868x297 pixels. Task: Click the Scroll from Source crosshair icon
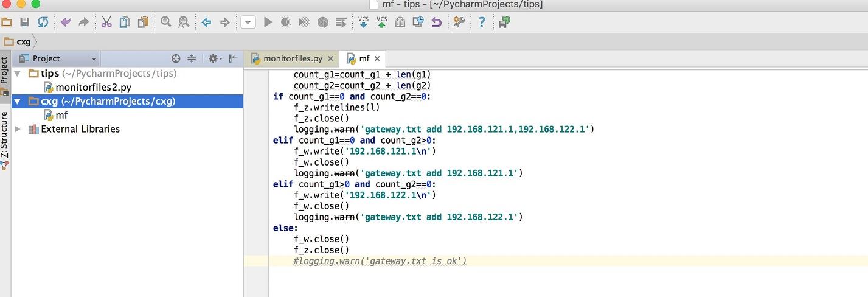click(x=176, y=58)
